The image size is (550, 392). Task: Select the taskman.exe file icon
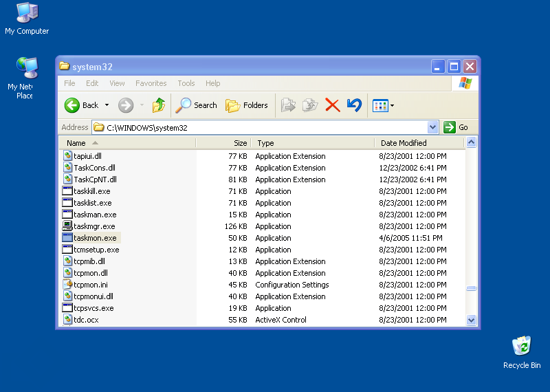click(x=67, y=215)
